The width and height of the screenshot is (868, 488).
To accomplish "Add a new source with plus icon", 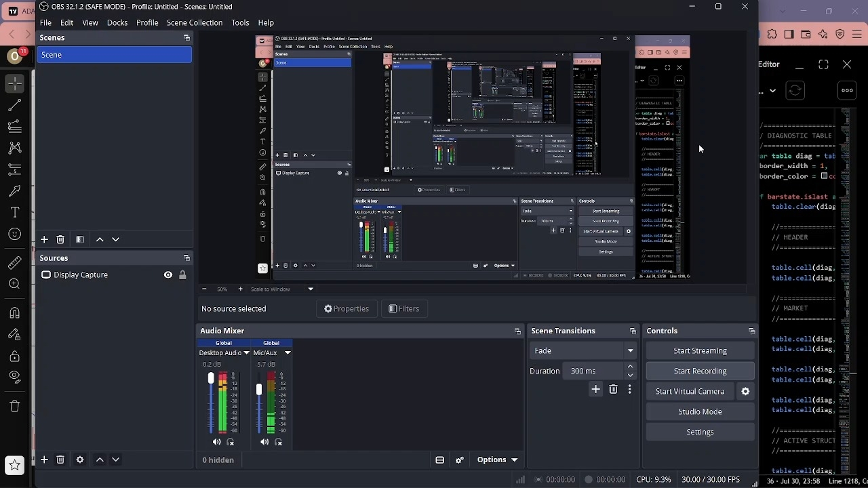I will point(44,460).
